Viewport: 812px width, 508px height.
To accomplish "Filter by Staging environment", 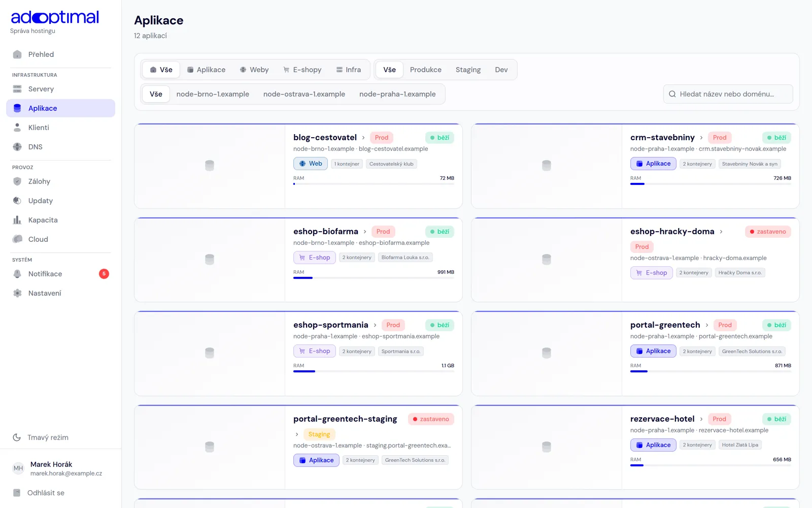I will coord(468,70).
